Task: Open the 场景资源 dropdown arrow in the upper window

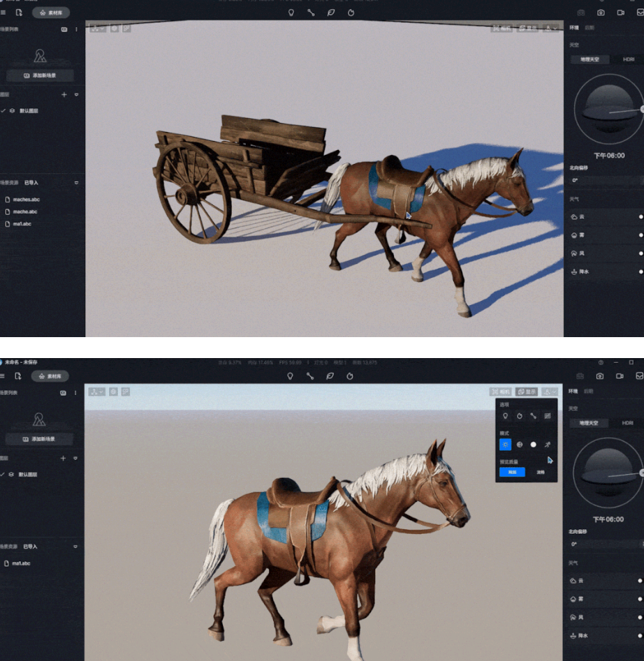Action: pos(76,183)
